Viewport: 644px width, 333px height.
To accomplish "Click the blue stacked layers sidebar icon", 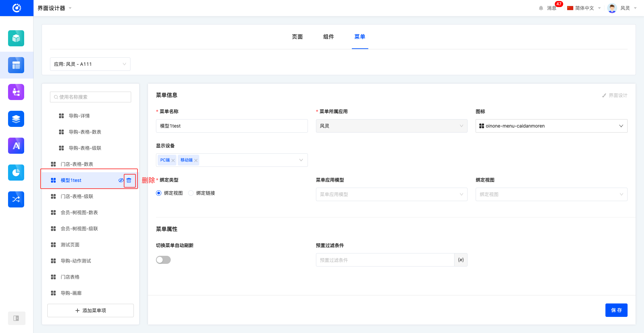I will coord(16,119).
